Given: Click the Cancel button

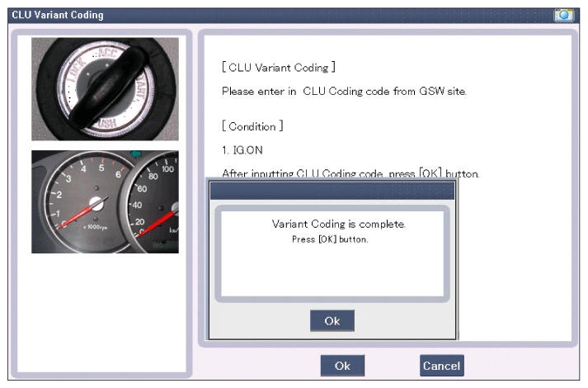Looking at the screenshot, I should [x=441, y=365].
